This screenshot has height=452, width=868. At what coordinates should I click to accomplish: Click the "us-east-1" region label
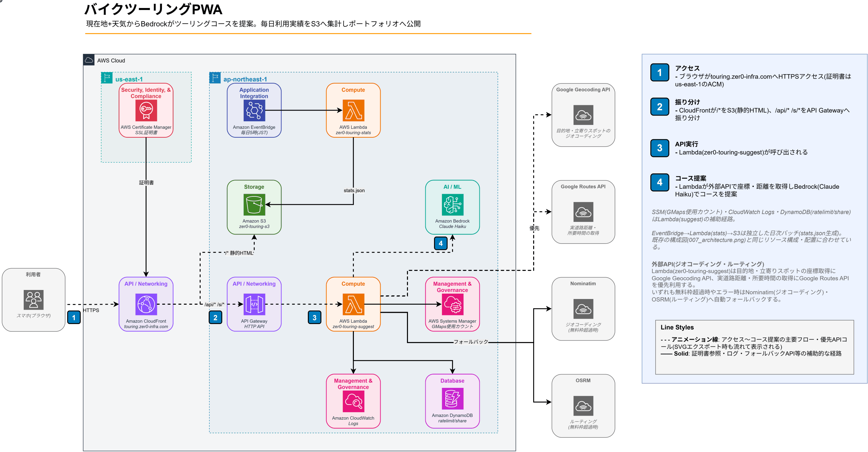click(129, 79)
